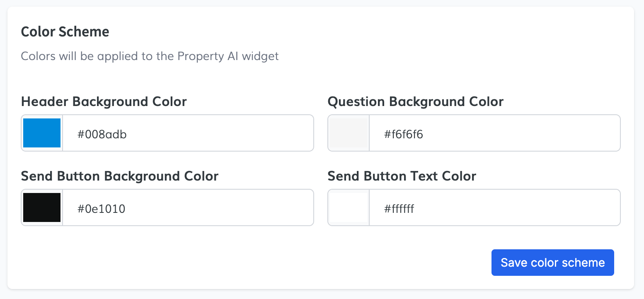Image resolution: width=644 pixels, height=299 pixels.
Task: Click the Send Button Text Color label
Action: [402, 176]
